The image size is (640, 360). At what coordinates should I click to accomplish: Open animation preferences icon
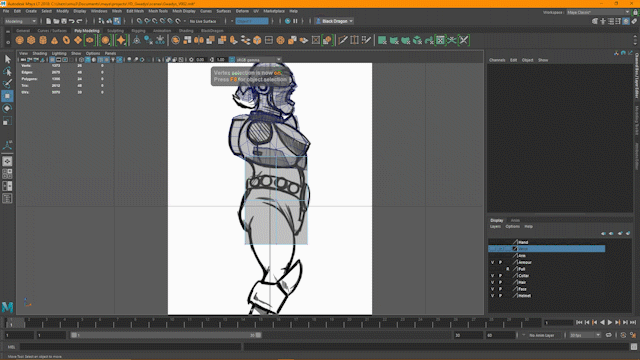[x=633, y=335]
